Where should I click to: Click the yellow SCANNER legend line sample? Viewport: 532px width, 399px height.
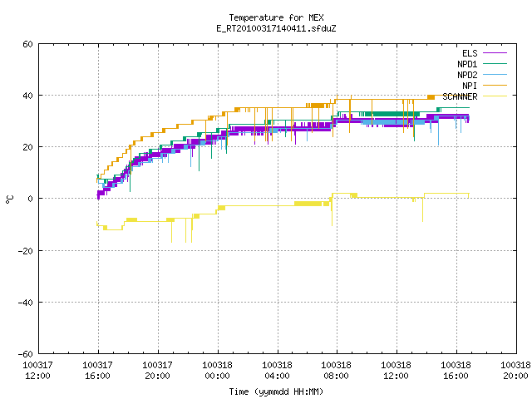pos(495,96)
